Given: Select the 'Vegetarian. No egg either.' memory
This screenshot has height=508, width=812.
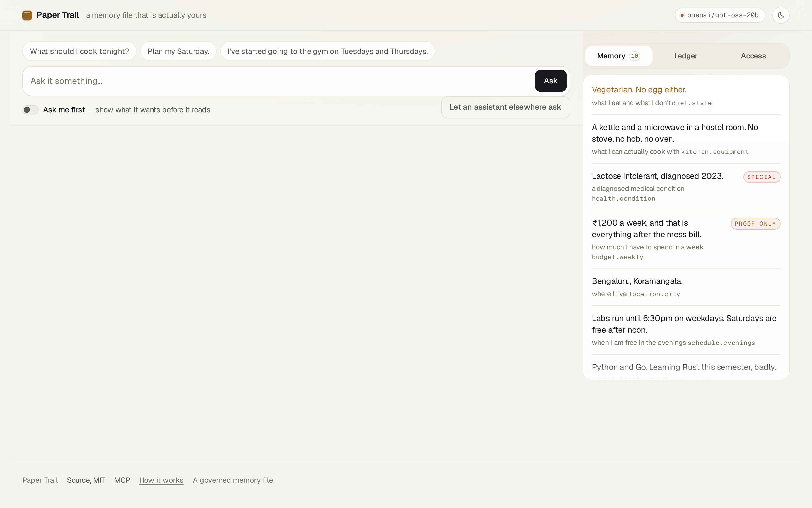Looking at the screenshot, I should 686,96.
